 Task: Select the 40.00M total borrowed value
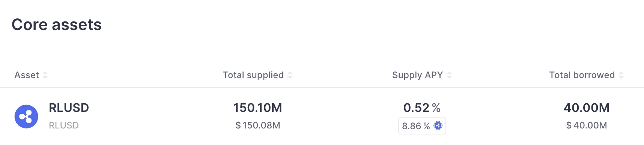(587, 108)
